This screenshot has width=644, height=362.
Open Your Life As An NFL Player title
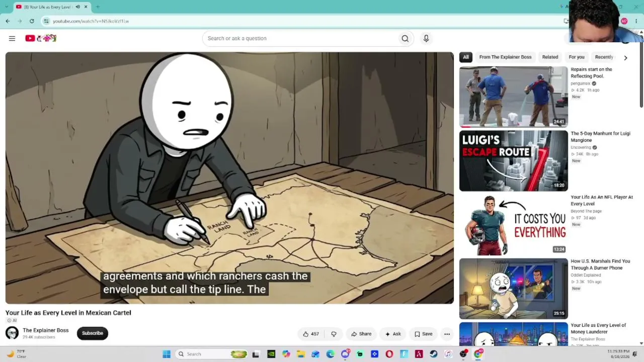pos(602,201)
